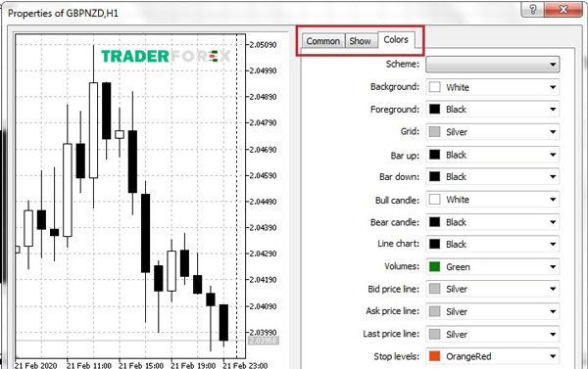Open the Line chart color dropdown

click(x=493, y=245)
